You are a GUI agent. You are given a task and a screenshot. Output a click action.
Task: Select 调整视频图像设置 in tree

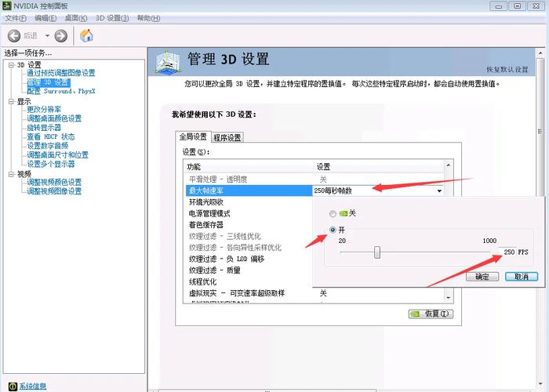click(54, 191)
